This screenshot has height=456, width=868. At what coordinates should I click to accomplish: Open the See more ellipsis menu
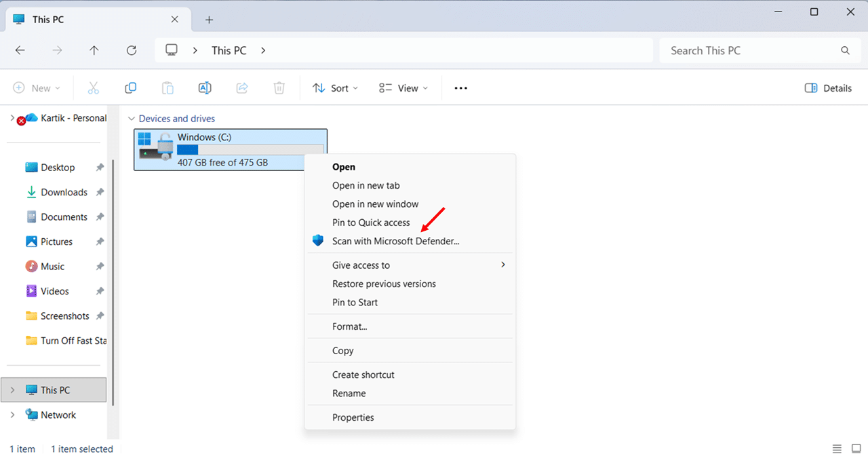pos(461,88)
